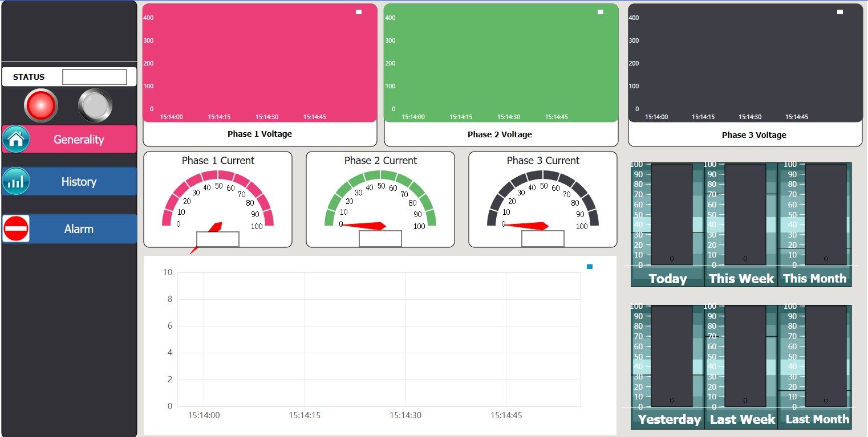Click the Phase 3 Voltage label
Image resolution: width=868 pixels, height=437 pixels.
point(754,135)
